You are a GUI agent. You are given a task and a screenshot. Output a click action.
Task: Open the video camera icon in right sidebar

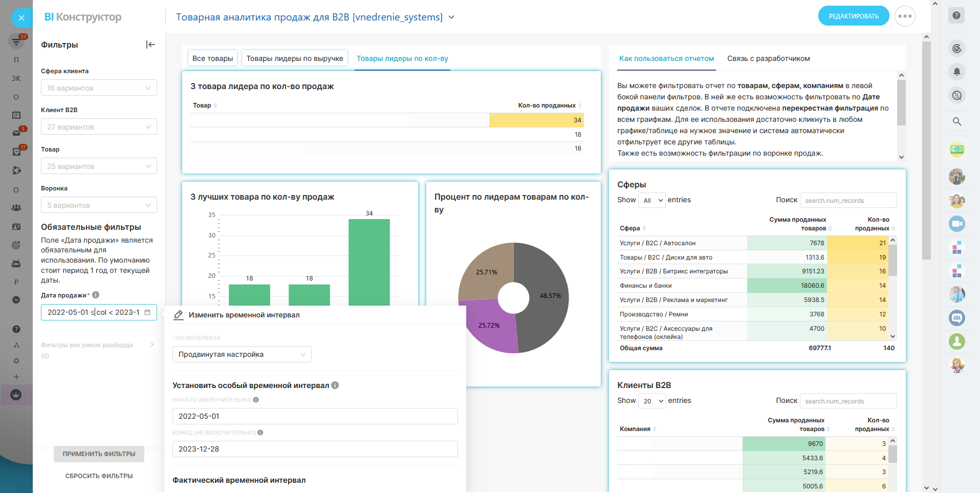pos(956,224)
